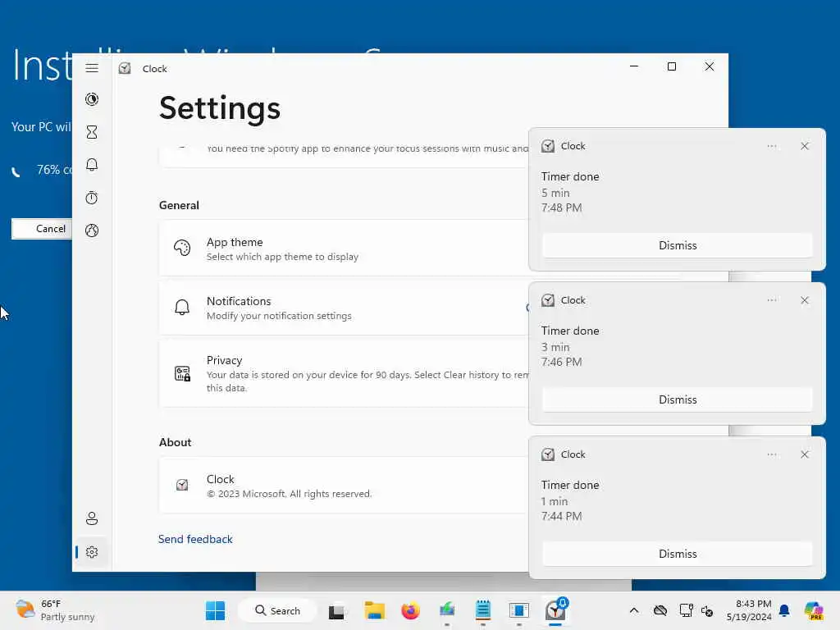Open the Stopwatch page in sidebar
Viewport: 840px width, 630px height.
(92, 198)
